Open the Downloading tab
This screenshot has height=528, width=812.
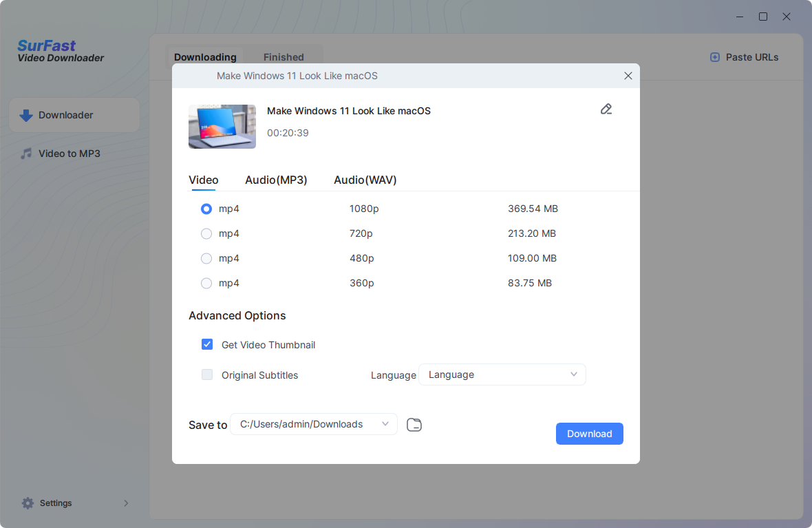coord(205,57)
